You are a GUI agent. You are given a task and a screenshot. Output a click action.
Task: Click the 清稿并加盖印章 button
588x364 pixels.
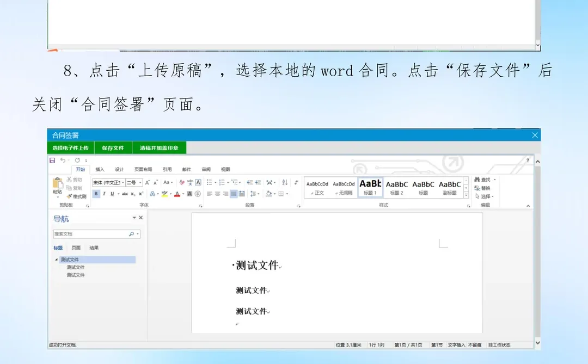[x=160, y=147]
